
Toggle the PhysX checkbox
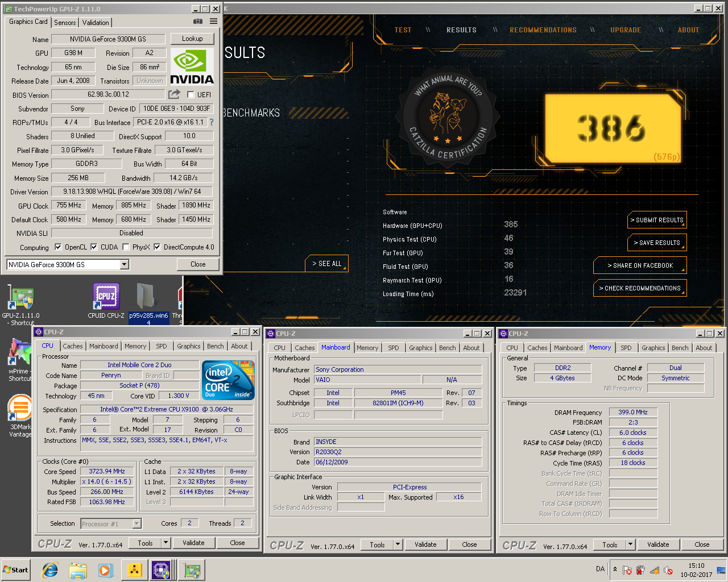[126, 247]
